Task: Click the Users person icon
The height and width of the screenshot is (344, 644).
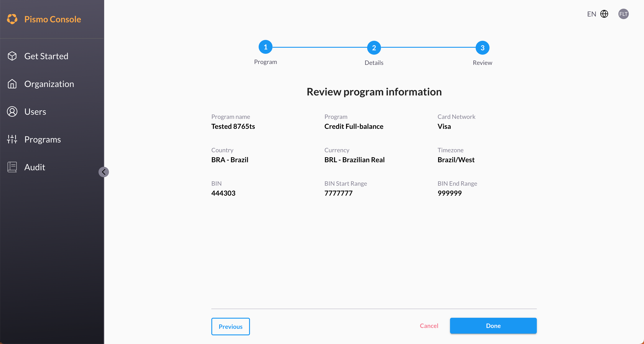Action: click(12, 112)
